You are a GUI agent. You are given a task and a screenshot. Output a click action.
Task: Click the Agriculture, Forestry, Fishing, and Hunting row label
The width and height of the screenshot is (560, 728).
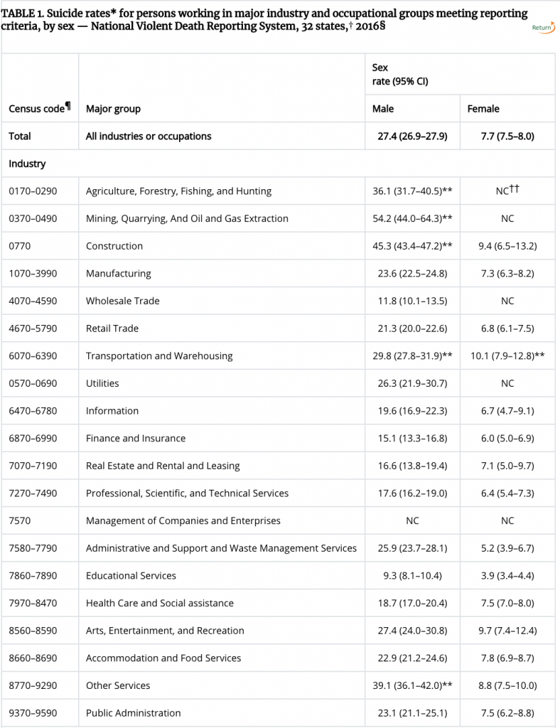point(178,191)
